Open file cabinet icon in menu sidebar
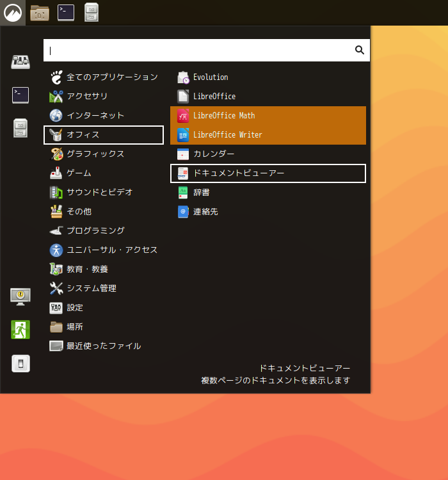The height and width of the screenshot is (480, 448). point(20,128)
